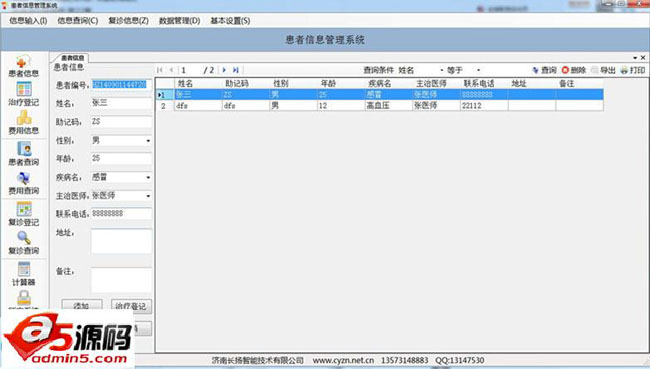Click the current record number box
Screen dimensions: 650x369
190,70
